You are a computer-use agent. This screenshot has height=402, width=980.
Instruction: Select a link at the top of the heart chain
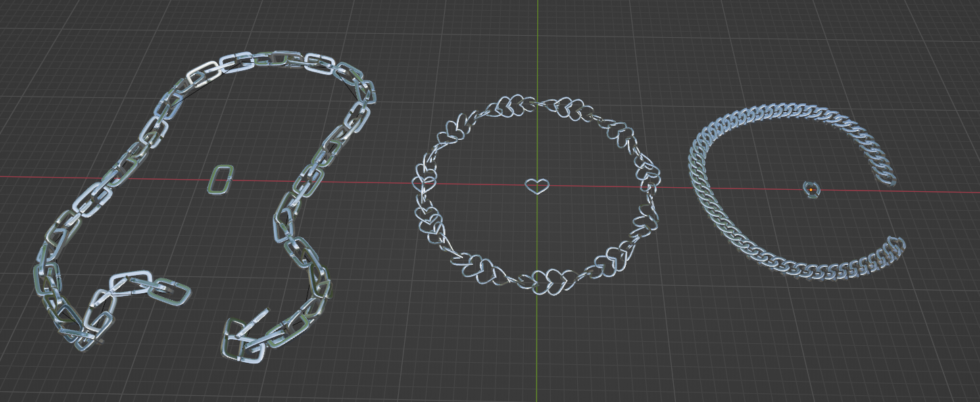coord(534,101)
